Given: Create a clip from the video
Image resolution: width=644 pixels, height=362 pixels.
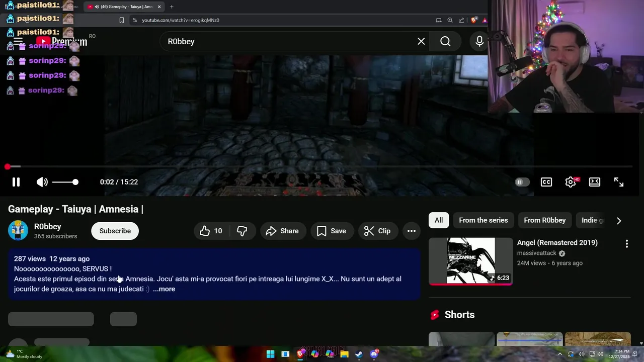Looking at the screenshot, I should (x=377, y=231).
